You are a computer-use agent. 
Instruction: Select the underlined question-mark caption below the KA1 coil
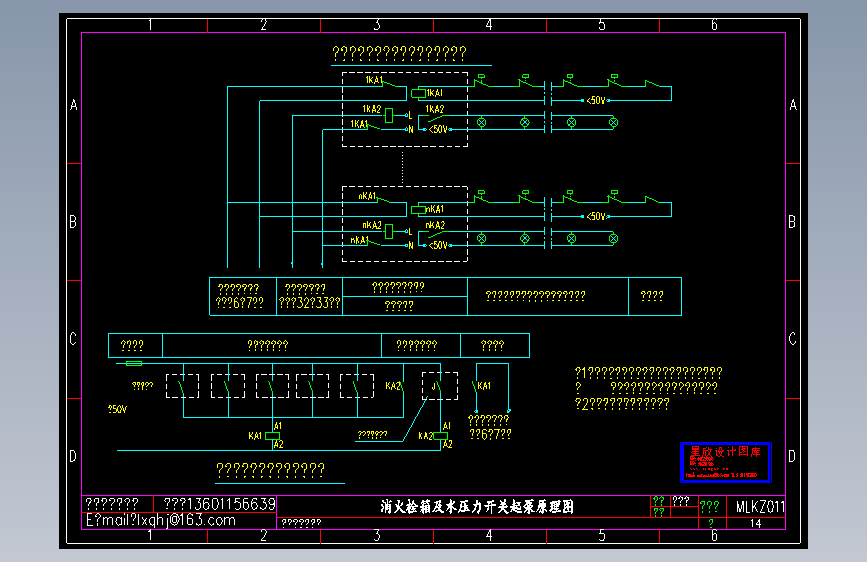click(270, 470)
